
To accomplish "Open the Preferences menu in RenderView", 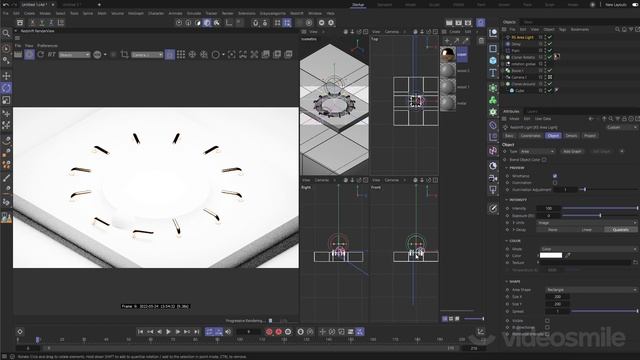I will 47,46.
